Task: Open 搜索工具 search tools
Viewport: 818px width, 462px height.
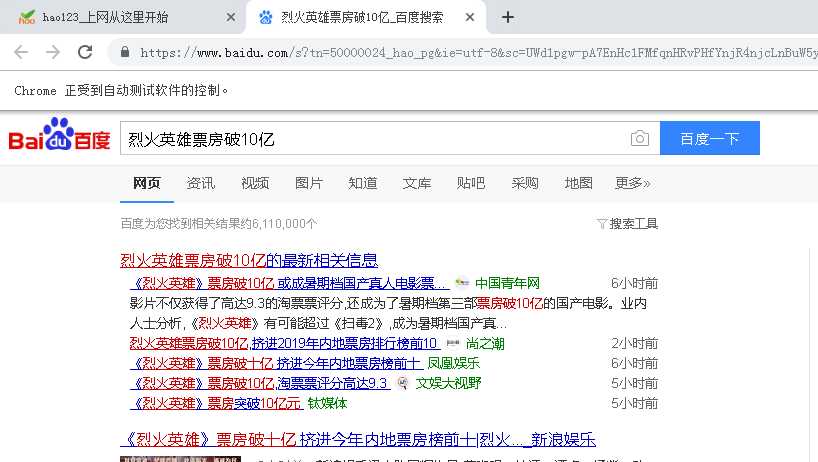Action: tap(633, 224)
